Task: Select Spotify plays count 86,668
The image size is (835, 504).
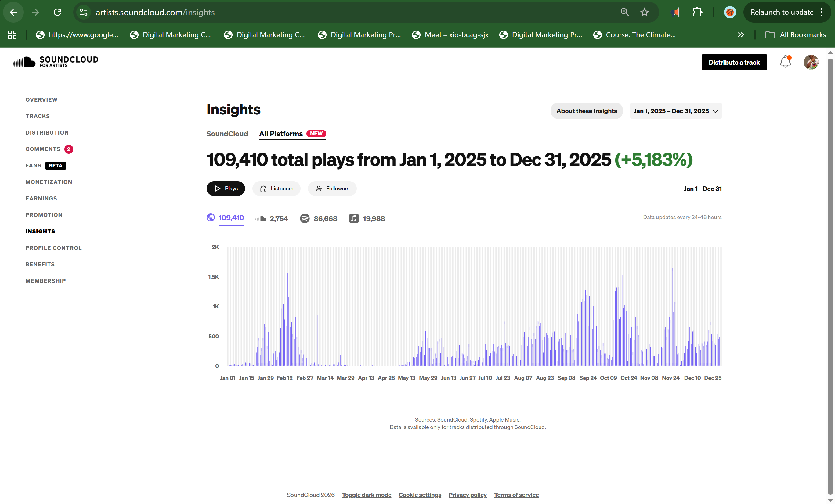Action: [x=319, y=218]
